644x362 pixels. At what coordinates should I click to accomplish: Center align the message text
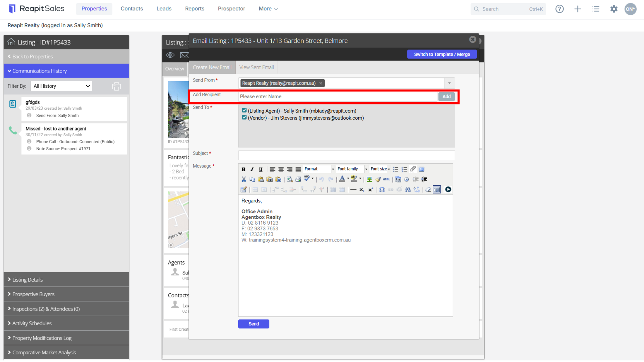(x=281, y=169)
